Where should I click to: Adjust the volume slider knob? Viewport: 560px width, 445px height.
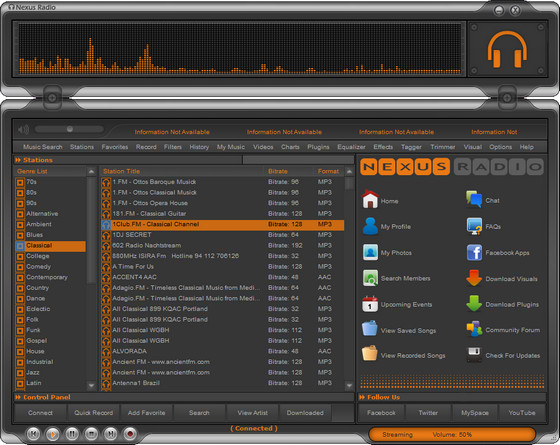(70, 129)
